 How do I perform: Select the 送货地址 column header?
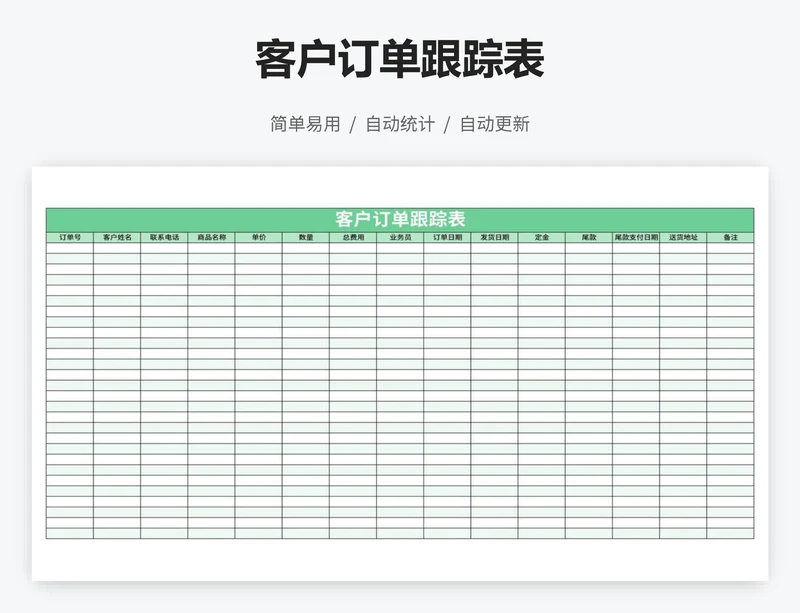click(683, 237)
